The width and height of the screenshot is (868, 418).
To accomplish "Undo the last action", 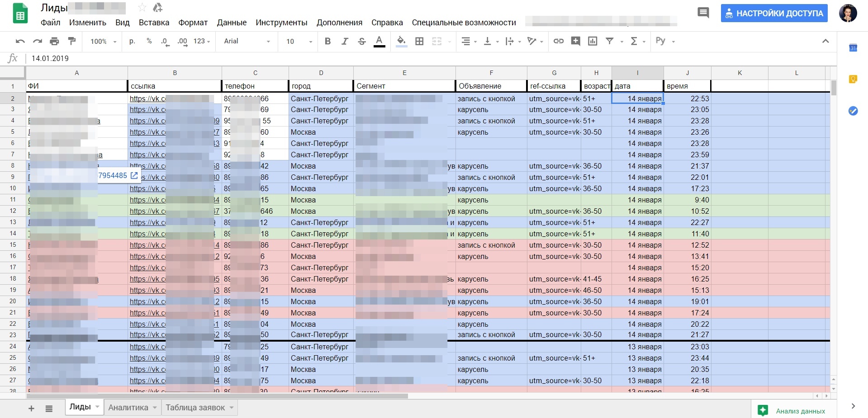I will coord(20,41).
